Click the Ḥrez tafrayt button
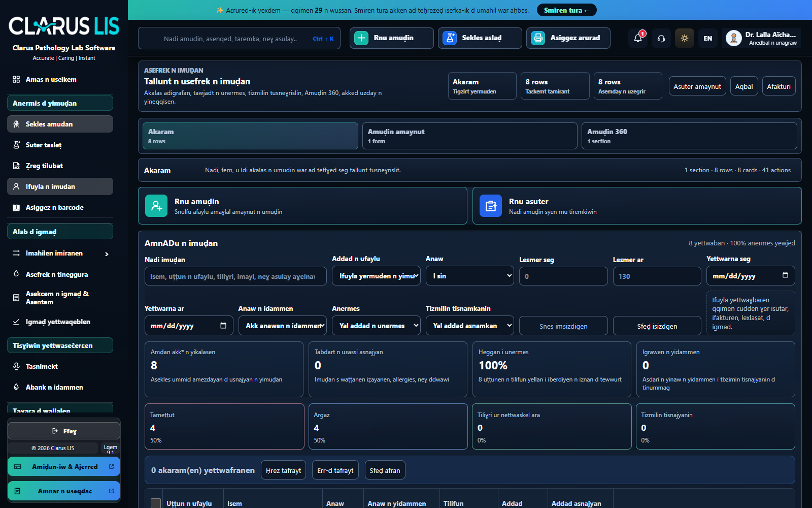The height and width of the screenshot is (508, 812). [283, 470]
